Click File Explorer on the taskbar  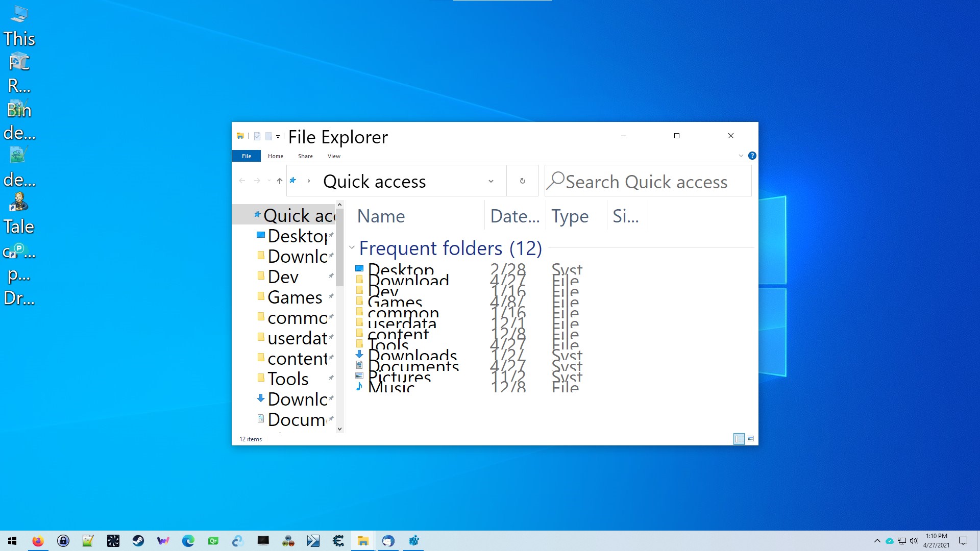pyautogui.click(x=363, y=541)
